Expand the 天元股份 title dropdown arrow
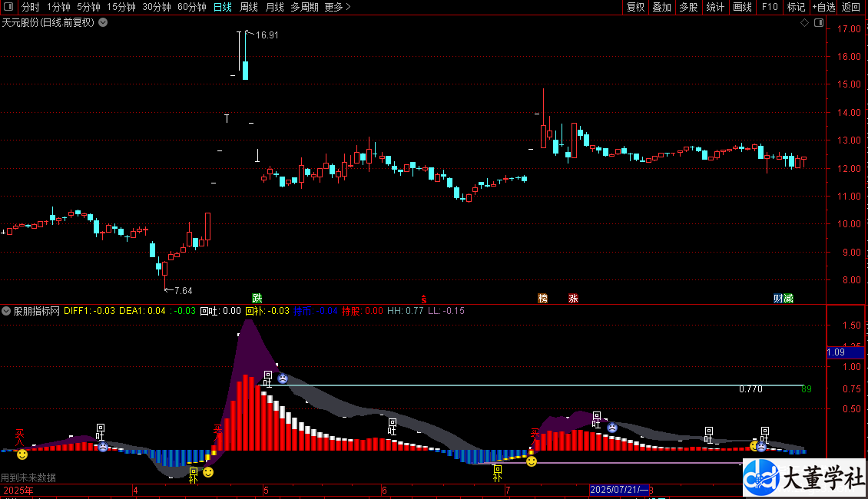Screen dimensions: 868x499 (x=103, y=23)
